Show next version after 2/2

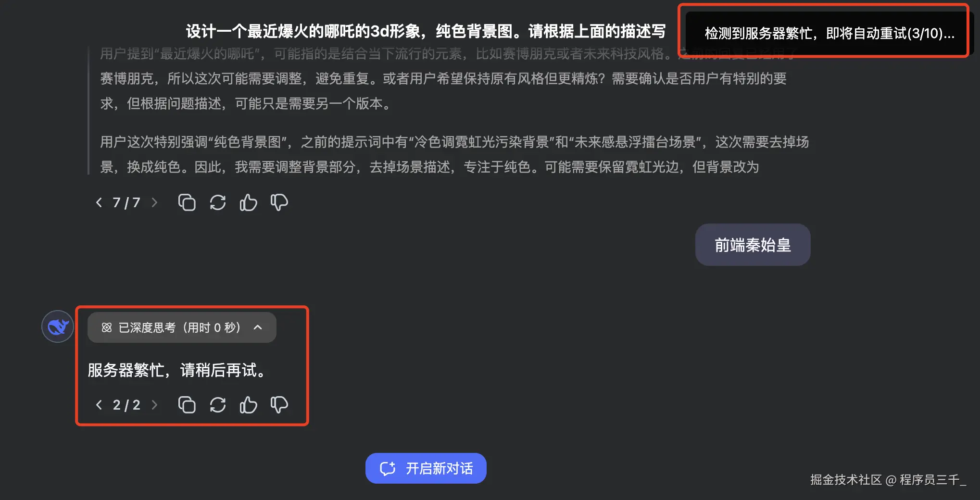(x=154, y=405)
